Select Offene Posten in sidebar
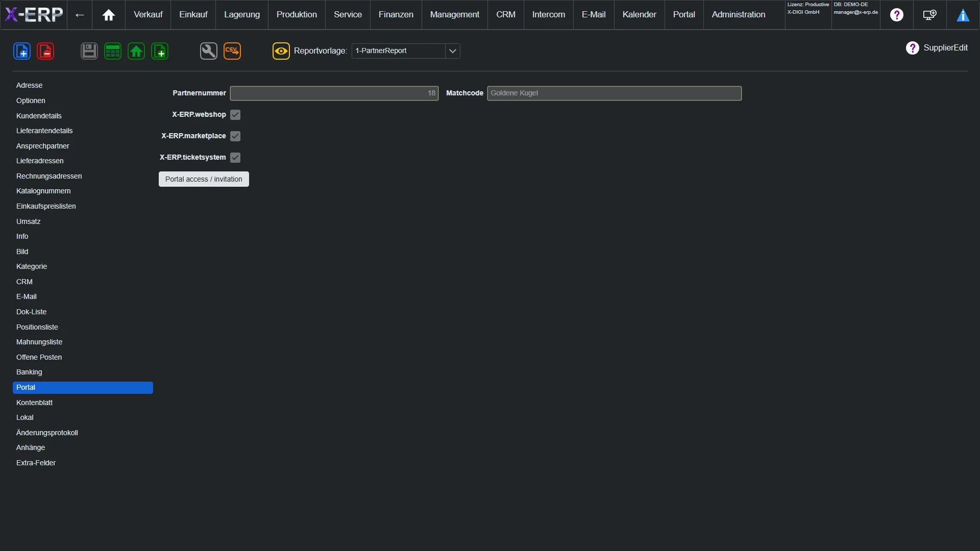Screen dimensions: 980x551 (x=83, y=358)
